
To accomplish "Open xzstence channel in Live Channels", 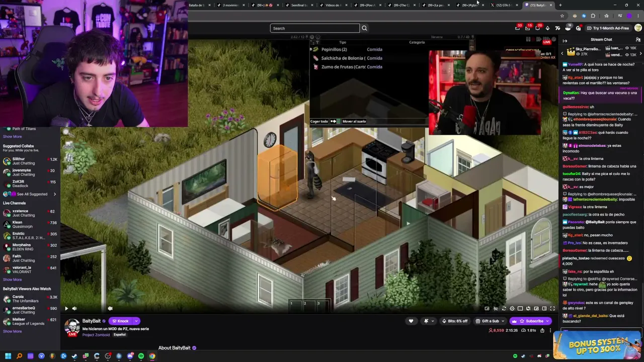I will pyautogui.click(x=30, y=213).
